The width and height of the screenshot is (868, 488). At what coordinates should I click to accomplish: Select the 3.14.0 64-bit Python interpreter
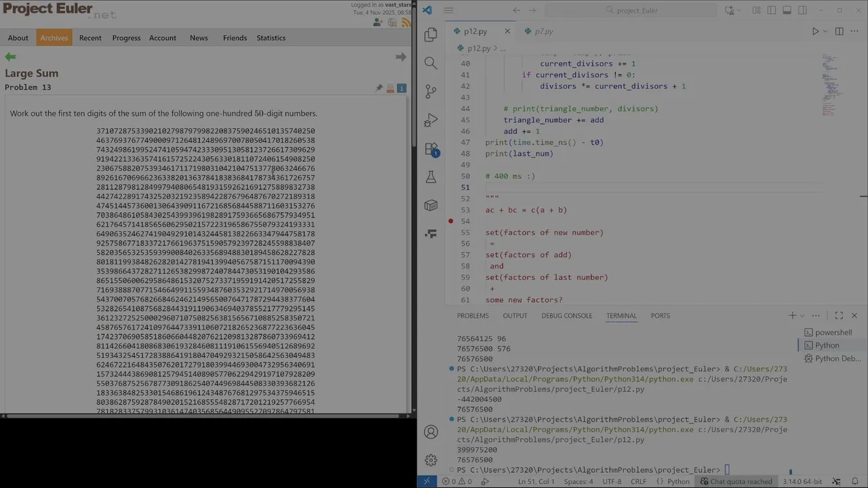click(x=801, y=481)
